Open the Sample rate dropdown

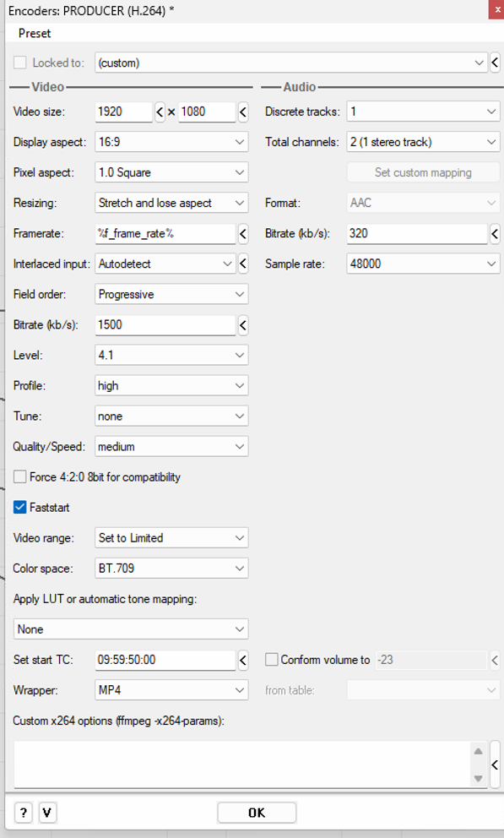pos(423,264)
